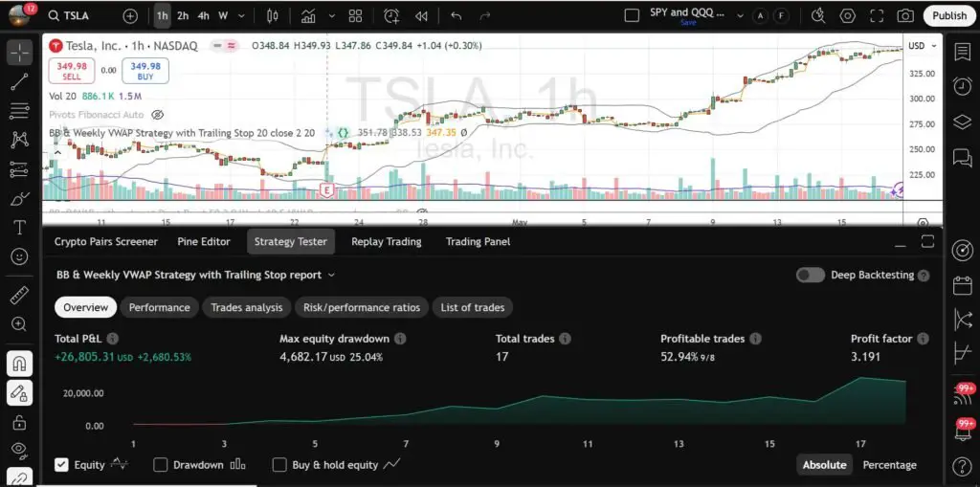Toggle stay in drawing mode
This screenshot has height=487, width=980.
(x=19, y=392)
